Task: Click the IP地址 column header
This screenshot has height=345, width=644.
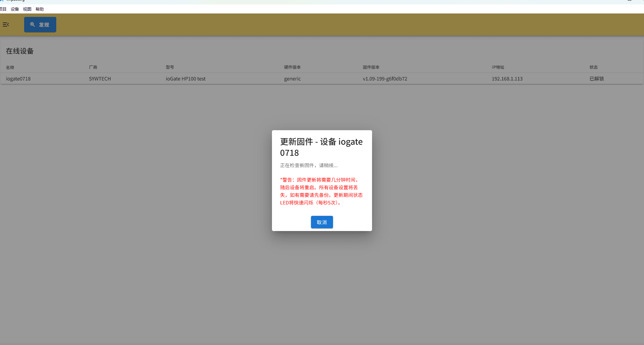Action: coord(498,67)
